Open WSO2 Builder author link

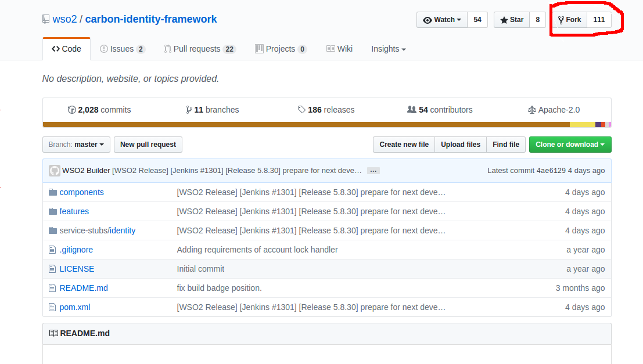tap(86, 171)
